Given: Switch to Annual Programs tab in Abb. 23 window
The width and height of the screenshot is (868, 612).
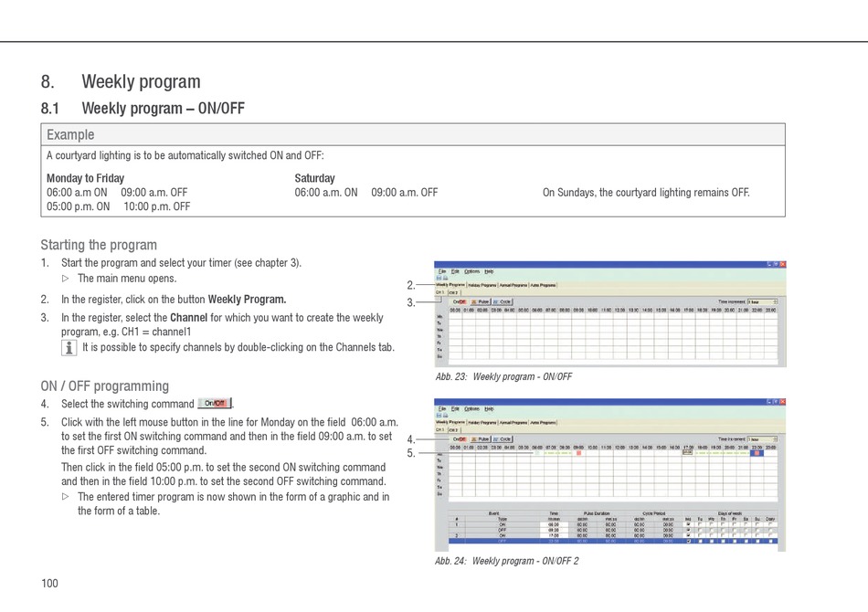Looking at the screenshot, I should tap(513, 285).
